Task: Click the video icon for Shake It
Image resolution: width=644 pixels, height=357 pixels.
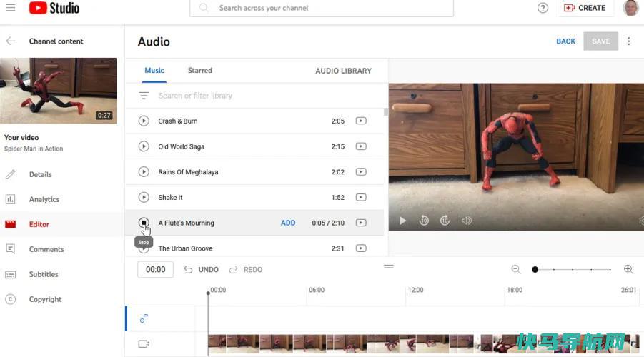Action: coord(361,197)
